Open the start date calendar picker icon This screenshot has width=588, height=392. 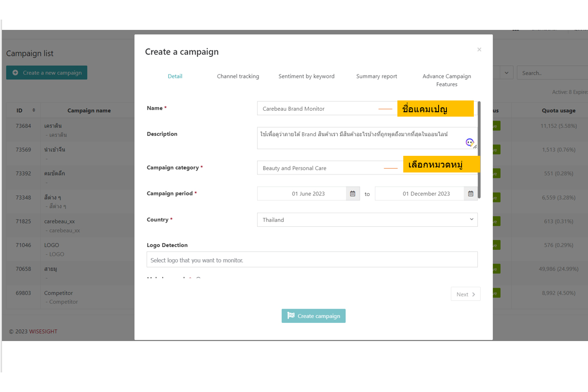[x=352, y=194]
